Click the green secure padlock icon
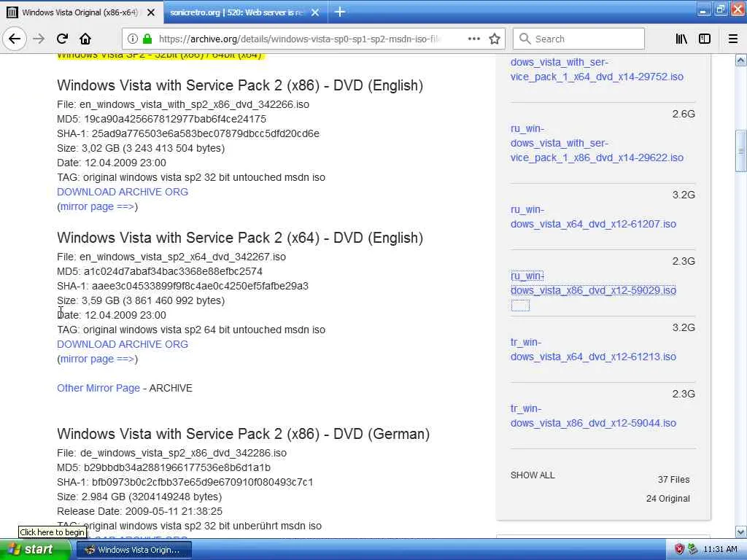The width and height of the screenshot is (747, 560). [147, 39]
